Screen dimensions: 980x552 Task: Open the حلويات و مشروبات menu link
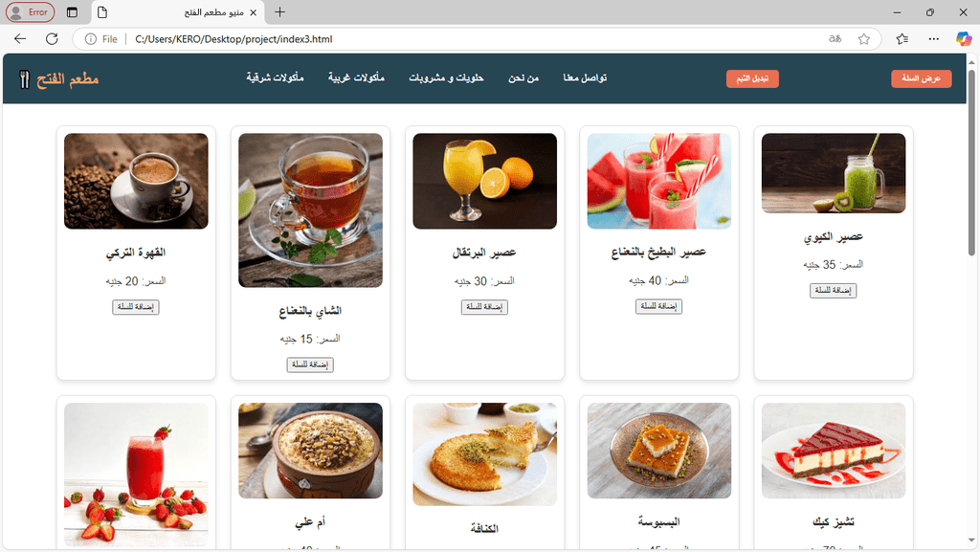pyautogui.click(x=446, y=78)
